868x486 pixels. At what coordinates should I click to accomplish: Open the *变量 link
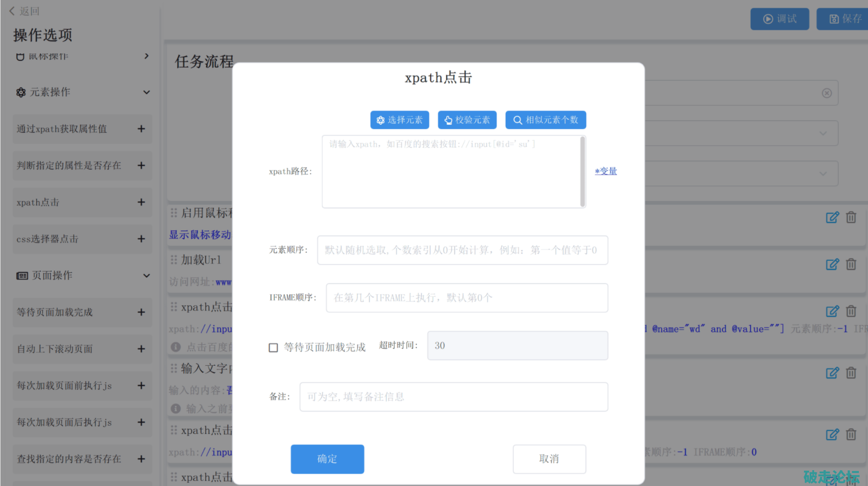pyautogui.click(x=606, y=171)
